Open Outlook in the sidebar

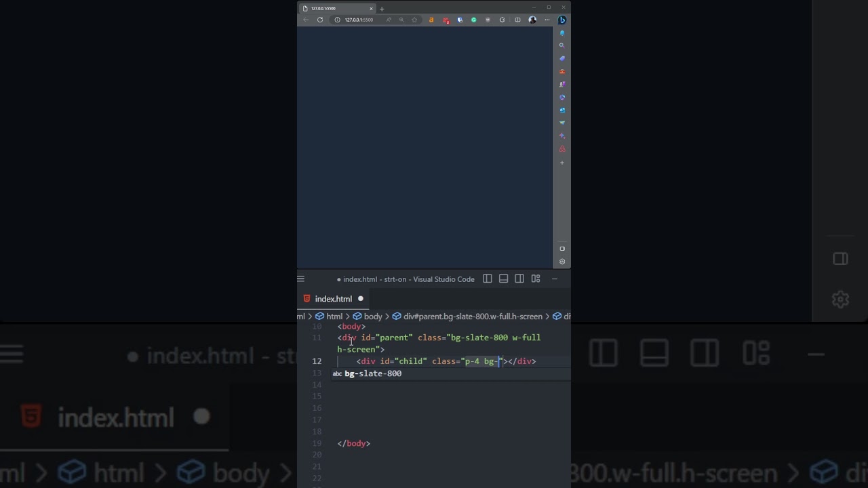point(561,110)
